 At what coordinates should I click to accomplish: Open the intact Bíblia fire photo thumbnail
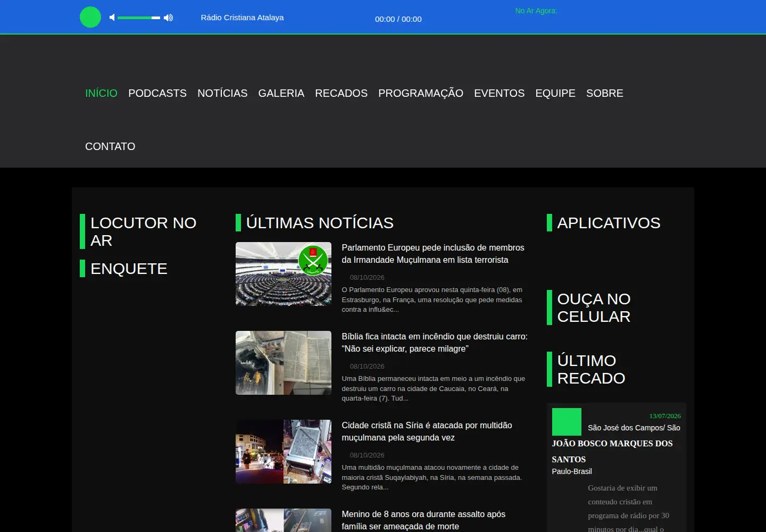[284, 363]
